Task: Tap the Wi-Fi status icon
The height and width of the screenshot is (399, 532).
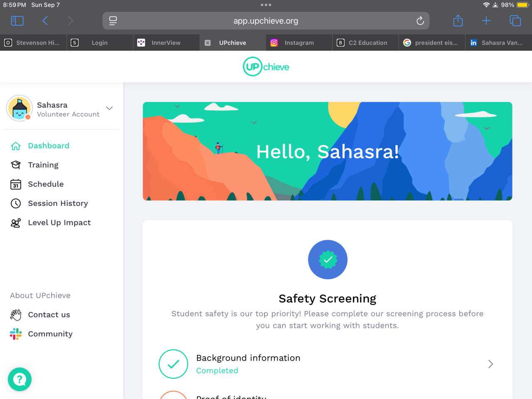Action: pyautogui.click(x=486, y=5)
